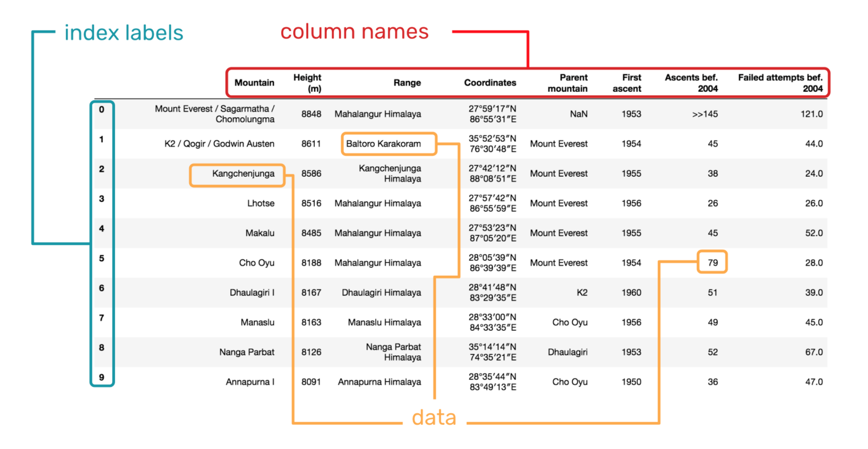Click the Cho Oyu mountain name cell in row 5
This screenshot has width=868, height=449.
[x=256, y=262]
